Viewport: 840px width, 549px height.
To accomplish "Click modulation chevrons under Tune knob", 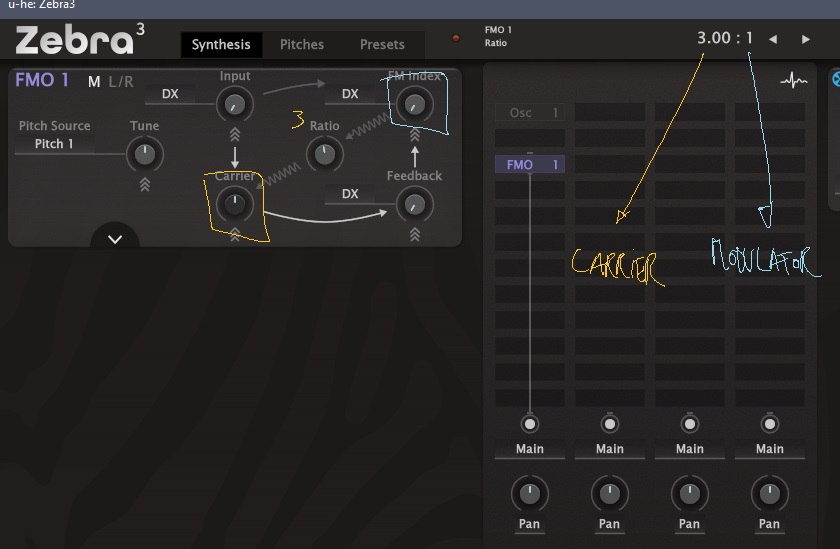I will tap(145, 185).
